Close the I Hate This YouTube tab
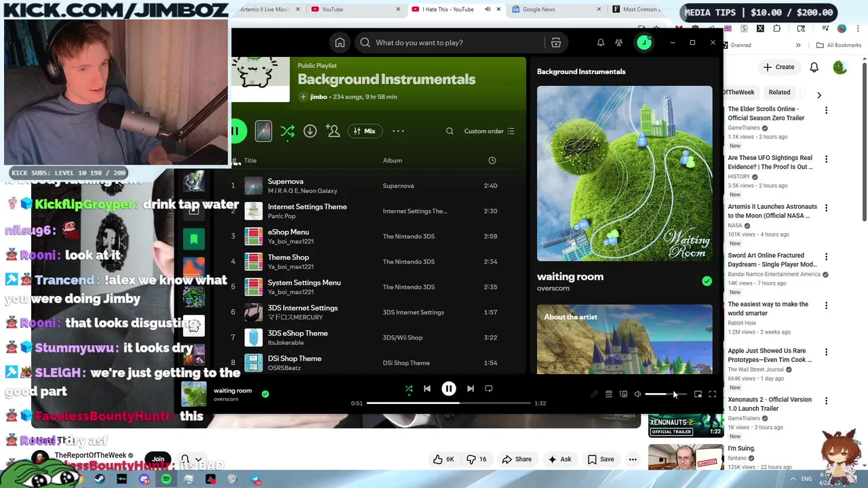The width and height of the screenshot is (868, 488). [x=499, y=9]
